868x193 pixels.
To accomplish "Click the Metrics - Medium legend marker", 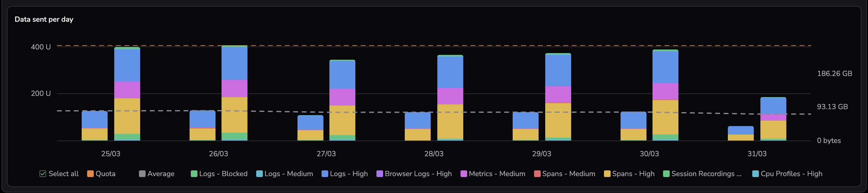I will pyautogui.click(x=464, y=174).
